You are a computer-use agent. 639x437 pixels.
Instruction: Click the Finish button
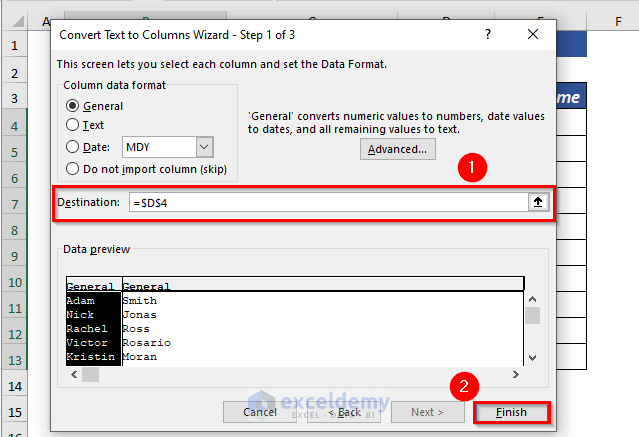(x=511, y=413)
